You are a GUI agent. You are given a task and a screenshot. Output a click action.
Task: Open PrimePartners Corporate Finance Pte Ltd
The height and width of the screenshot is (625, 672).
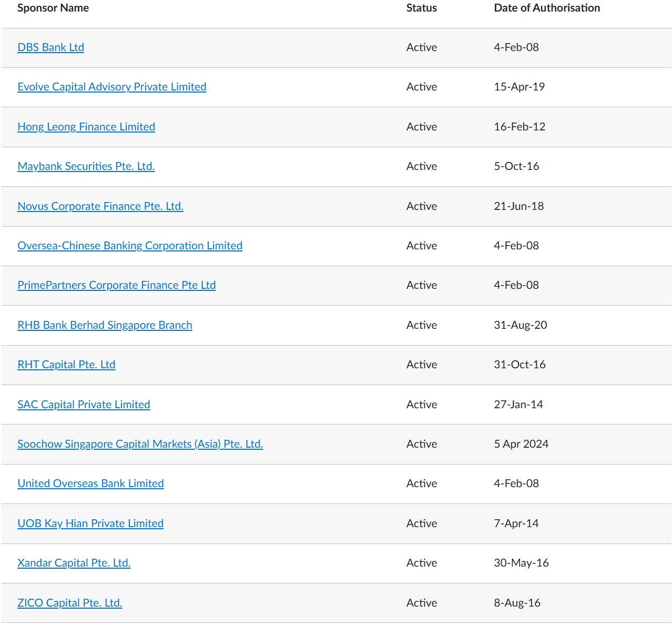pyautogui.click(x=116, y=285)
